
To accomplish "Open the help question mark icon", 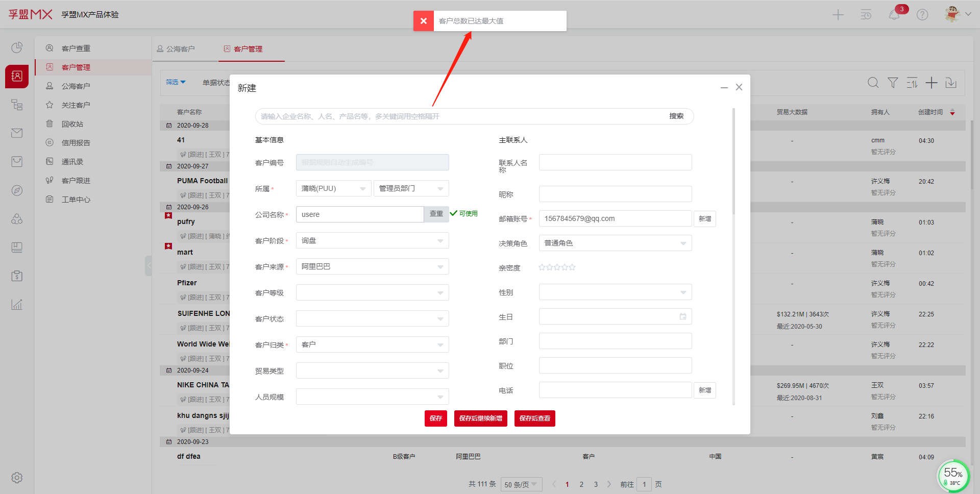I will pyautogui.click(x=922, y=15).
